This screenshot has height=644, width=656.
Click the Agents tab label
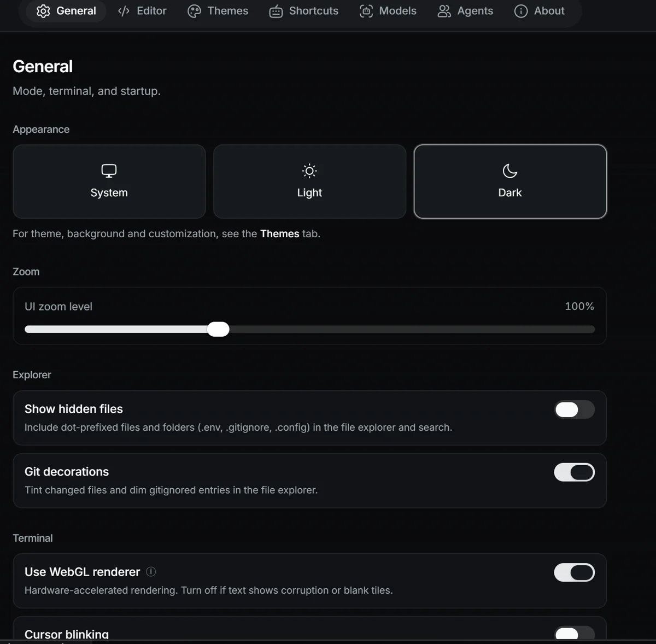[x=475, y=11]
